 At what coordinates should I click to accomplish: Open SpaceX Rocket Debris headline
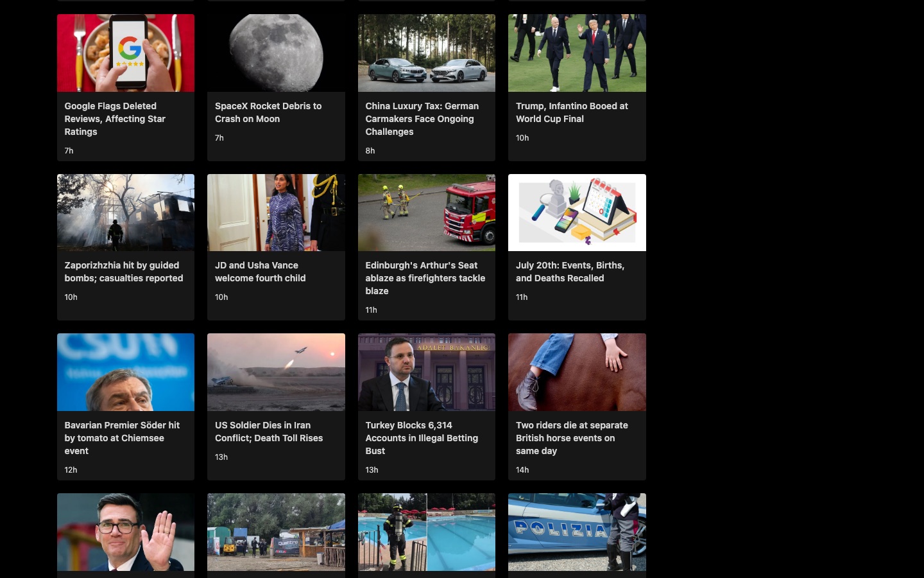(x=268, y=112)
